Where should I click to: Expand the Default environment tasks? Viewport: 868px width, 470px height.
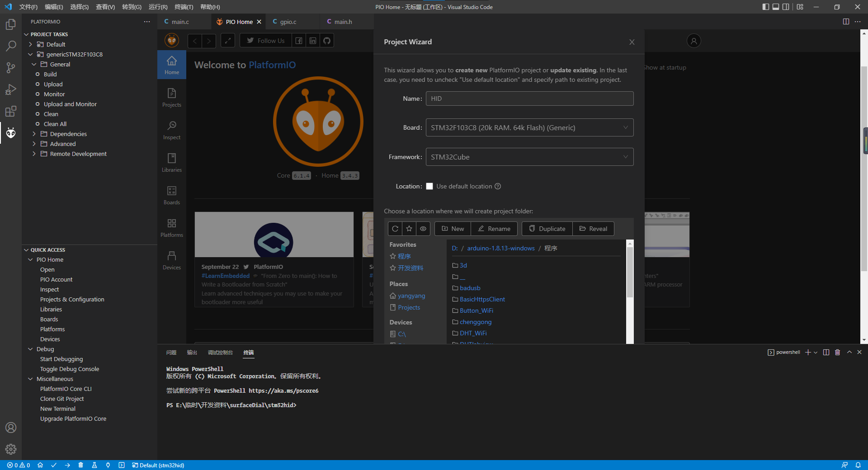(x=30, y=44)
